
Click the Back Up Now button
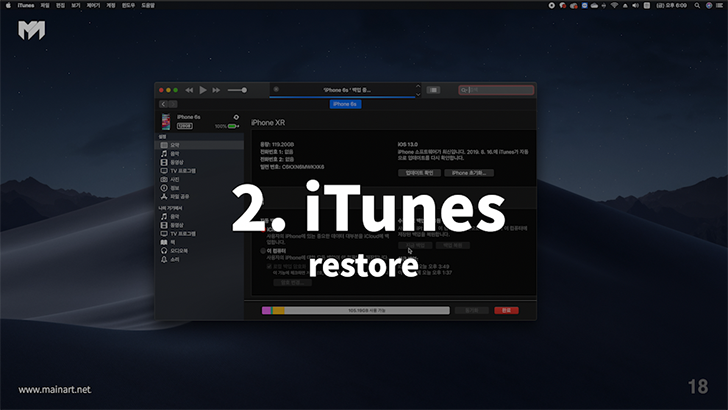[x=415, y=245]
